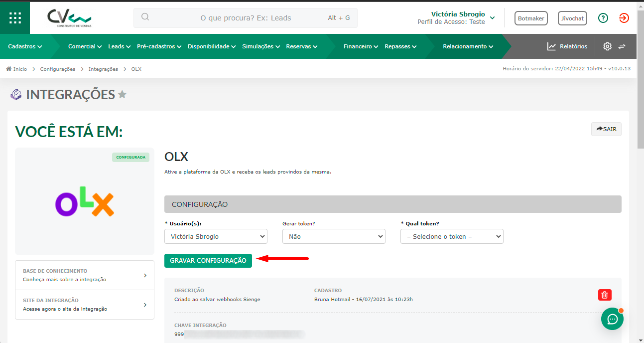Viewport: 644px width, 343px height.
Task: Go to Configurações breadcrumb link
Action: (x=58, y=69)
